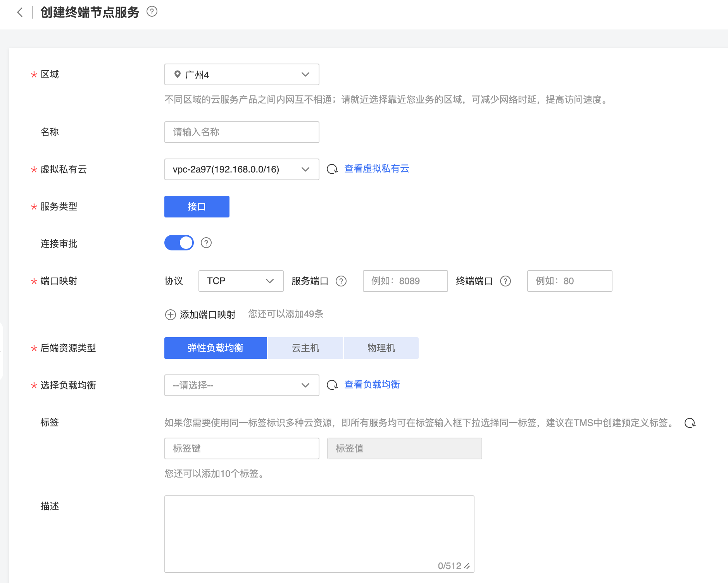The width and height of the screenshot is (728, 583).
Task: Choose 弹性负载均衡 backend resource tab
Action: click(216, 348)
